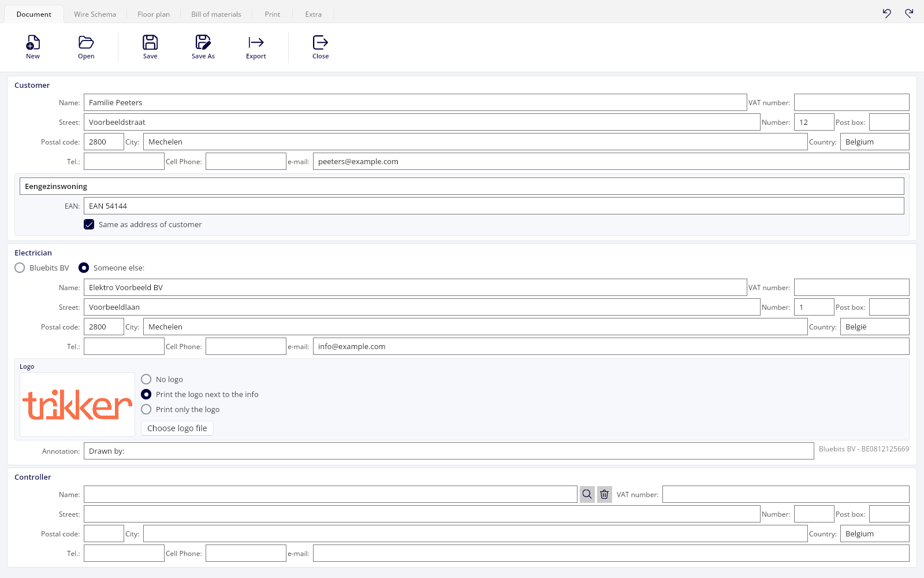924x578 pixels.
Task: Edit electrician Name Elektro Voorbeeld BV
Action: pos(415,287)
